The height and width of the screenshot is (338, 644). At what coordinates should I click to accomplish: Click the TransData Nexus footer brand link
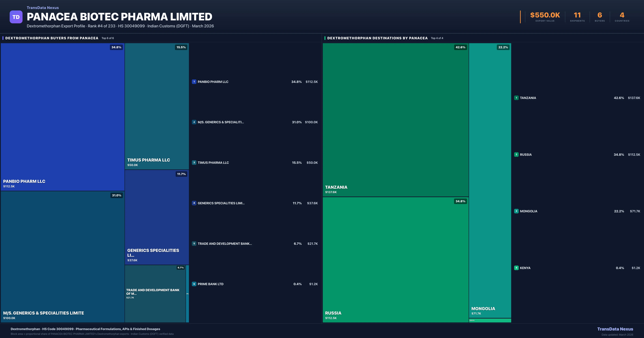[x=615, y=329]
